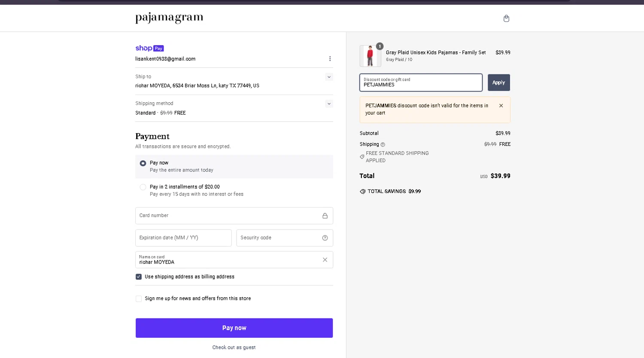644x358 pixels.
Task: Click the Payment heading
Action: pos(152,136)
